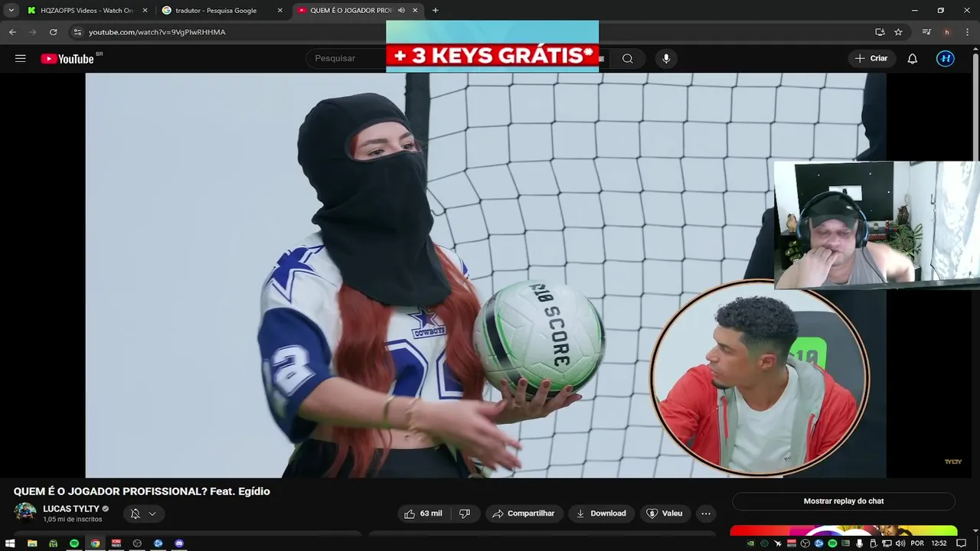Open the Windows action center notifications

(x=962, y=543)
